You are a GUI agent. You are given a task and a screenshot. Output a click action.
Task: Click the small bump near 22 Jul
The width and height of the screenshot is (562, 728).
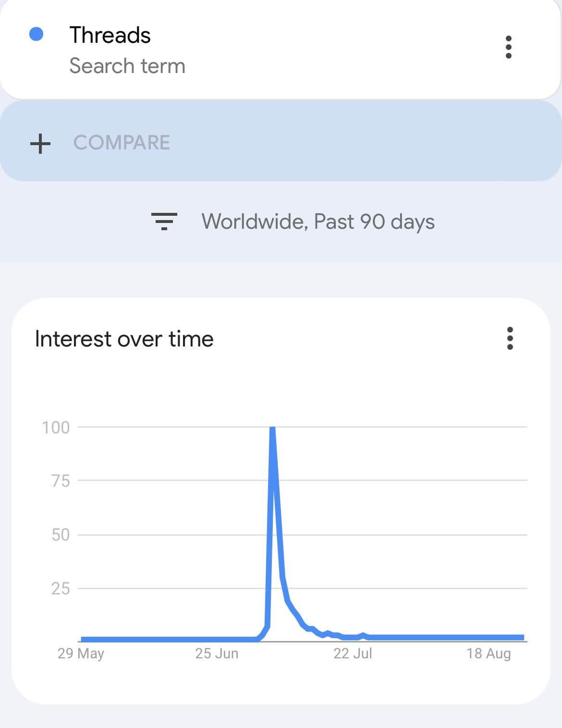pos(363,635)
